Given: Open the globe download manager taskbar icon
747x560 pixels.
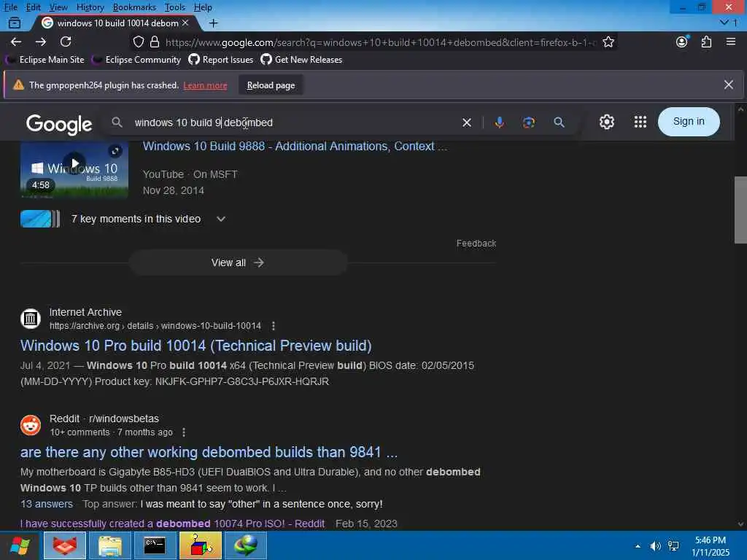Looking at the screenshot, I should click(246, 545).
